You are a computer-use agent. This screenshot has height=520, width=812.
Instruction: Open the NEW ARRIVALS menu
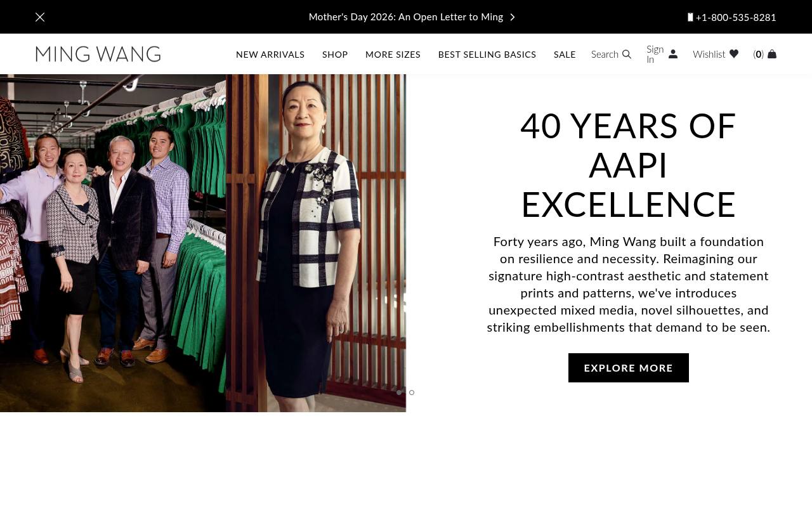[x=270, y=55]
